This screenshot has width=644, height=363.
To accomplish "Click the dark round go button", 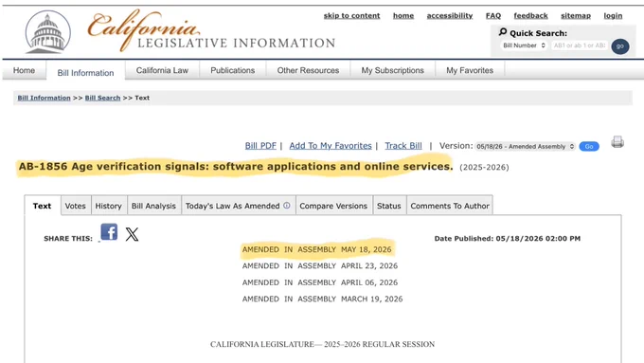I will tap(619, 46).
